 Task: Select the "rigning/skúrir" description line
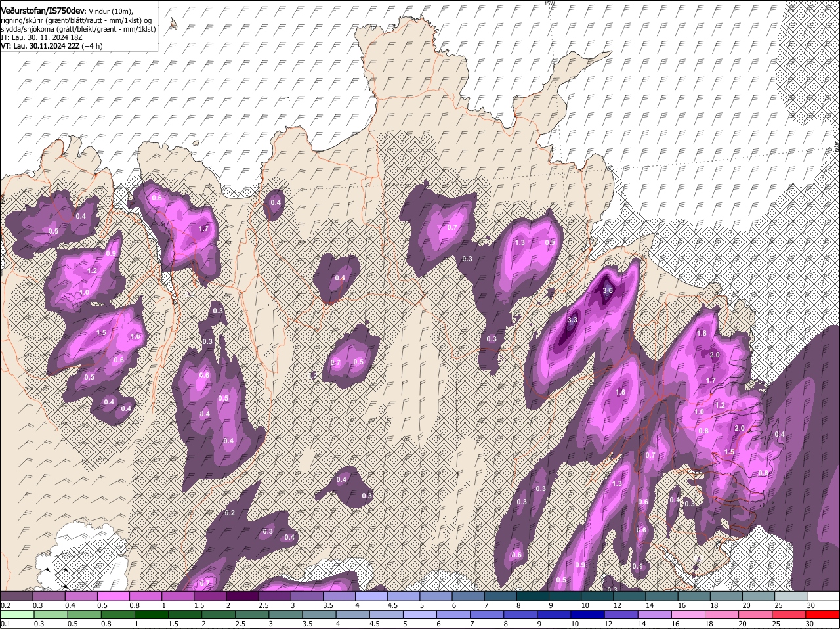pyautogui.click(x=77, y=20)
